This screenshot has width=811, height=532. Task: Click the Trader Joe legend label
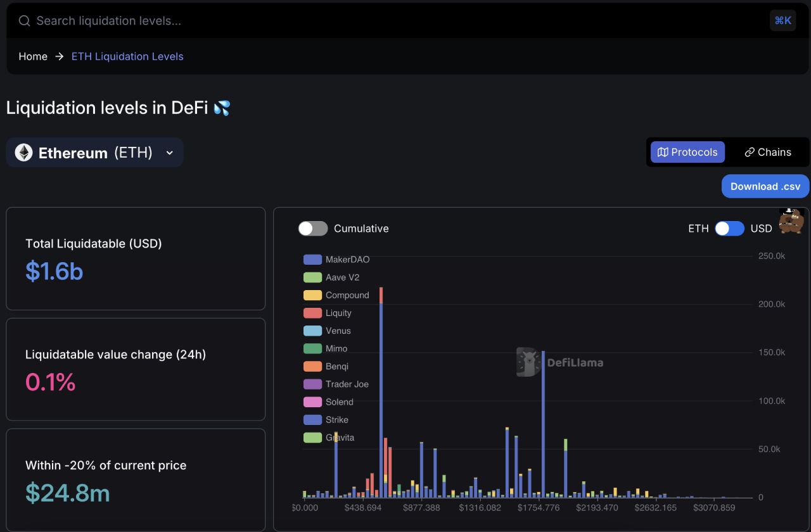pyautogui.click(x=347, y=384)
